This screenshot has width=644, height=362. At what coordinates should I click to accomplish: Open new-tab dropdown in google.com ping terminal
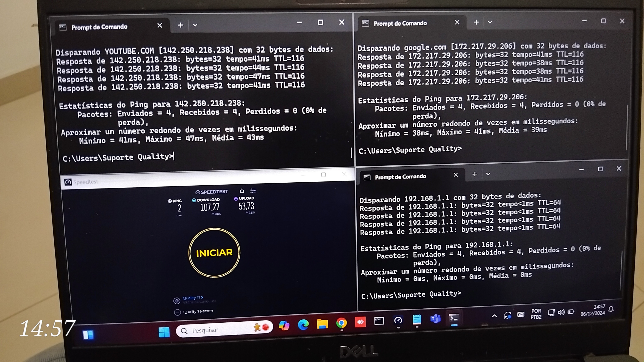(x=490, y=22)
